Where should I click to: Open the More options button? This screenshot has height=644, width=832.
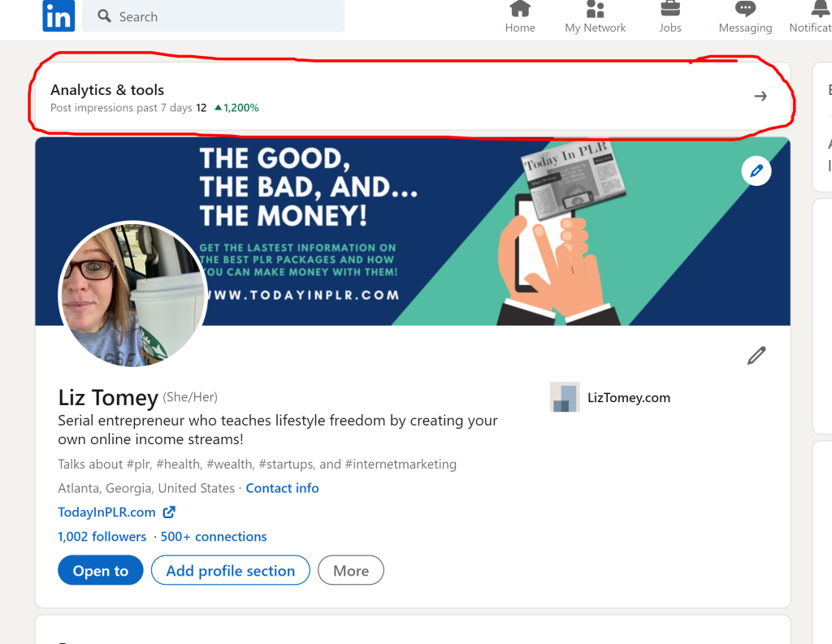pos(351,570)
